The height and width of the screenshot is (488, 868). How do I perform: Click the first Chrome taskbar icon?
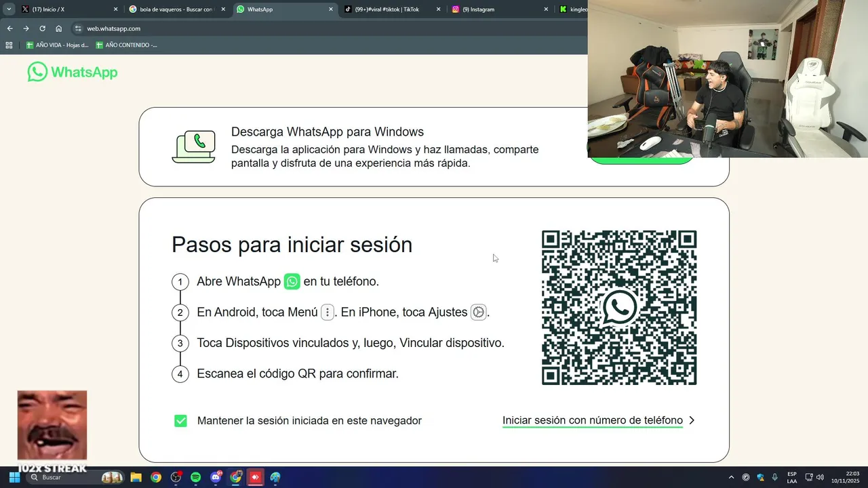[x=156, y=477]
